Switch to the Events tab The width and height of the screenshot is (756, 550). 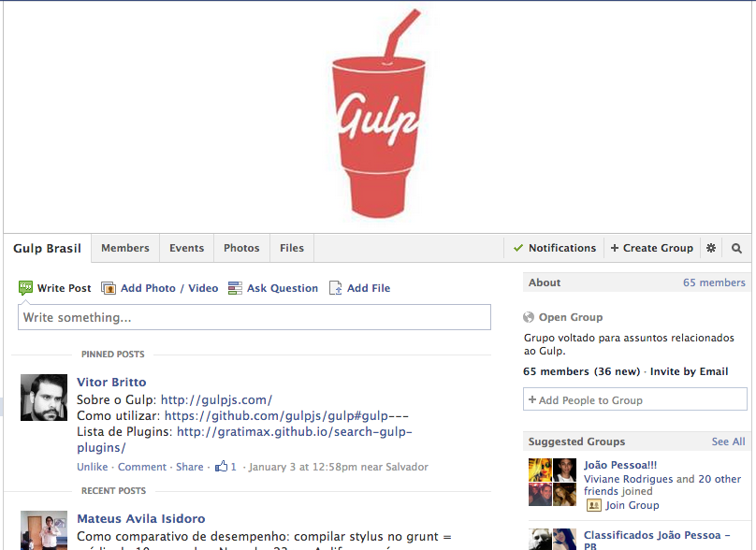(186, 248)
